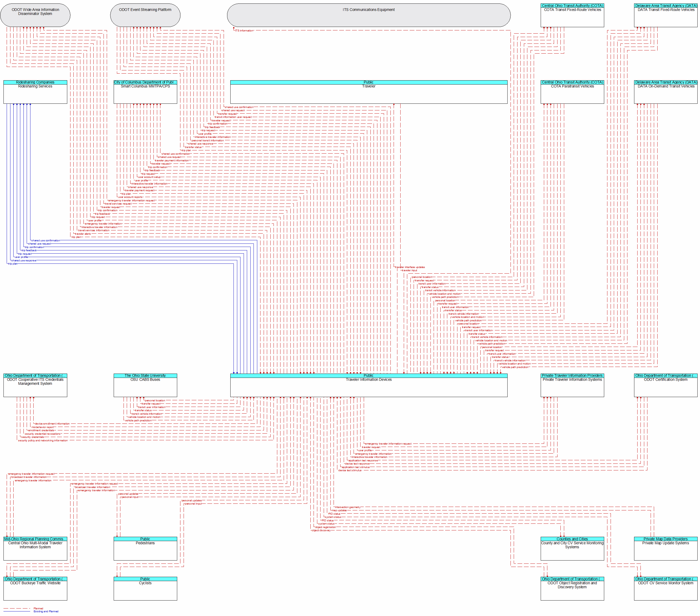Select the ODOT Certification System box
Screen dimensions: 700x616
tap(665, 385)
